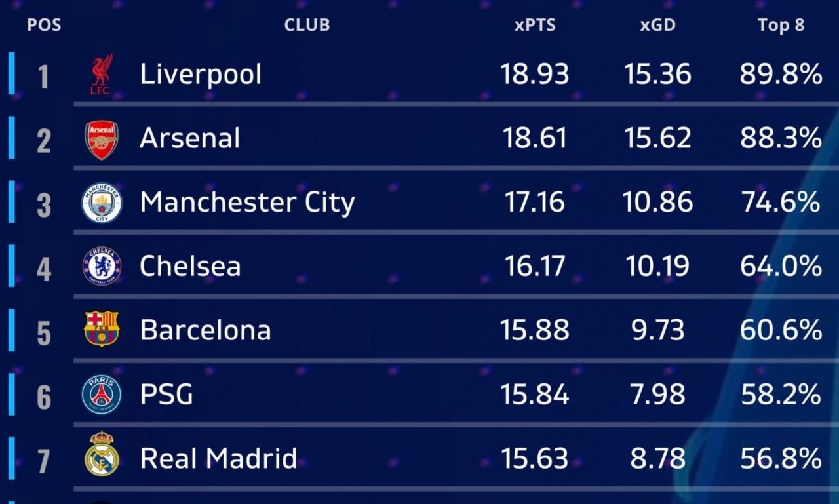
Task: Open the Liverpool team name link
Action: (201, 74)
